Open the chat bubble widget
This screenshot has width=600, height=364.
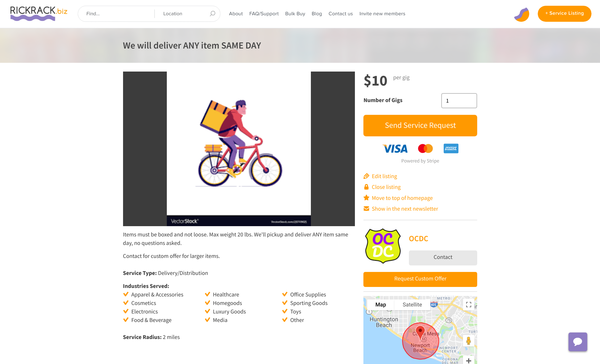pos(578,342)
